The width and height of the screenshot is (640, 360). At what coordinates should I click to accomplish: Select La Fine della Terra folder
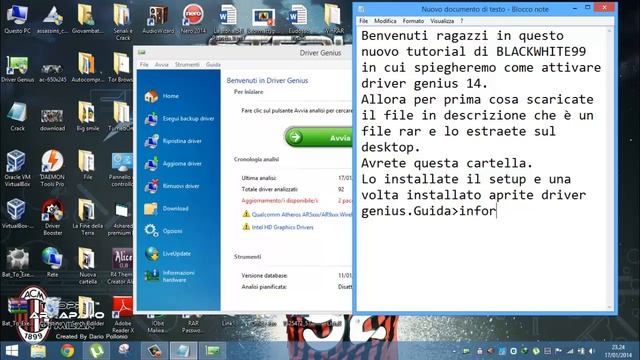click(x=87, y=217)
